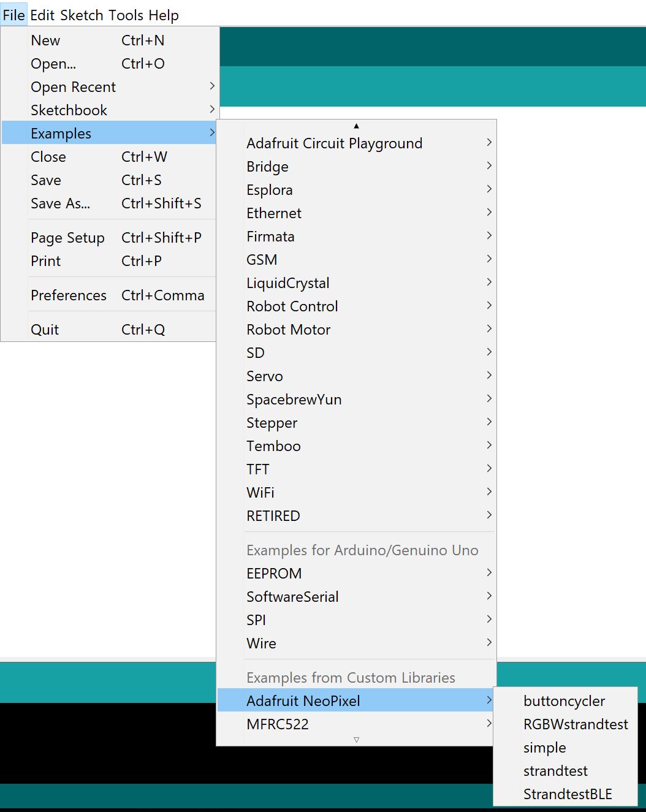Quit the Arduino IDE via menu
646x812 pixels.
tap(45, 330)
